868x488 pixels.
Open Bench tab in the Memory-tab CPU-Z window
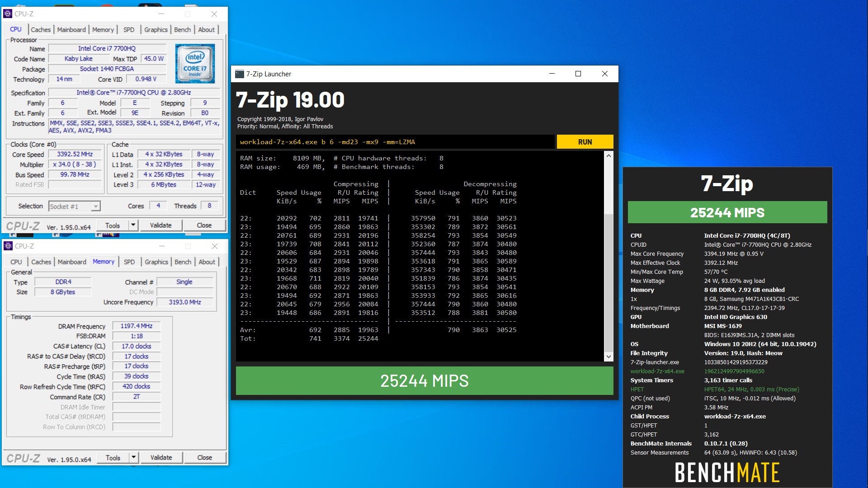183,262
